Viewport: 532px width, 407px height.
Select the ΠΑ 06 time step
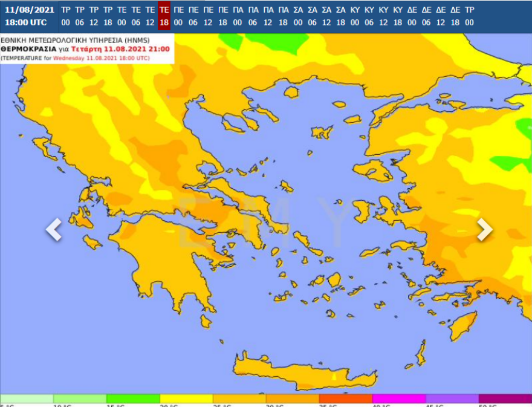tap(253, 16)
